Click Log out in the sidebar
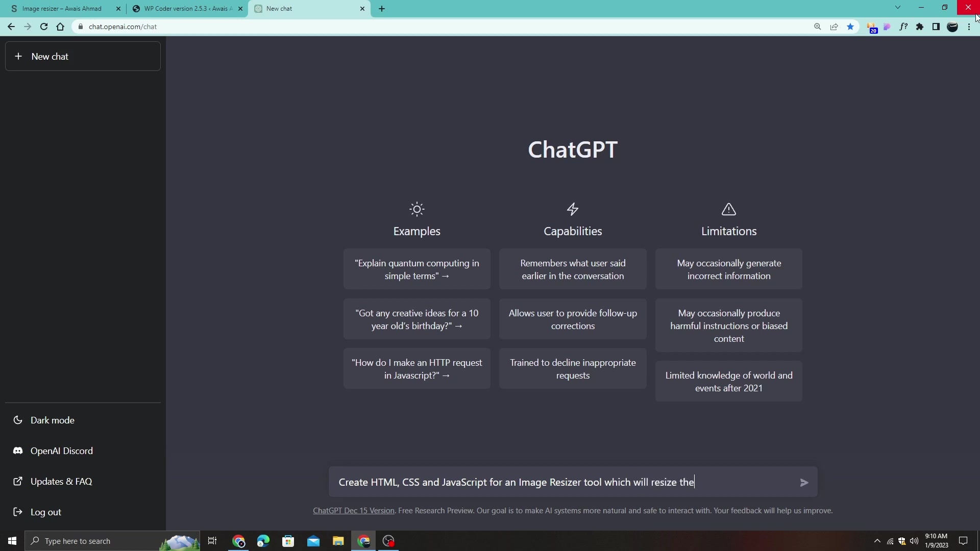Viewport: 980px width, 551px height. pyautogui.click(x=83, y=512)
